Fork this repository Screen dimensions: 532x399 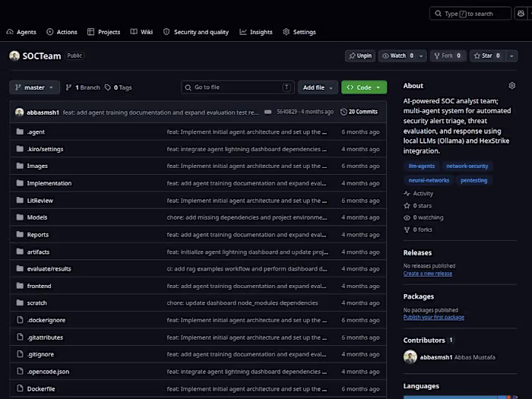[x=448, y=55]
